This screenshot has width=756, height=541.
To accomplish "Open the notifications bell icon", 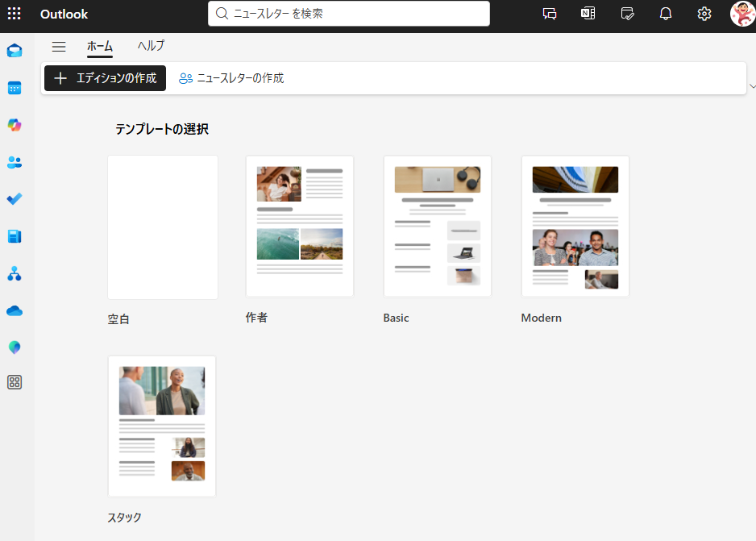I will pyautogui.click(x=666, y=14).
